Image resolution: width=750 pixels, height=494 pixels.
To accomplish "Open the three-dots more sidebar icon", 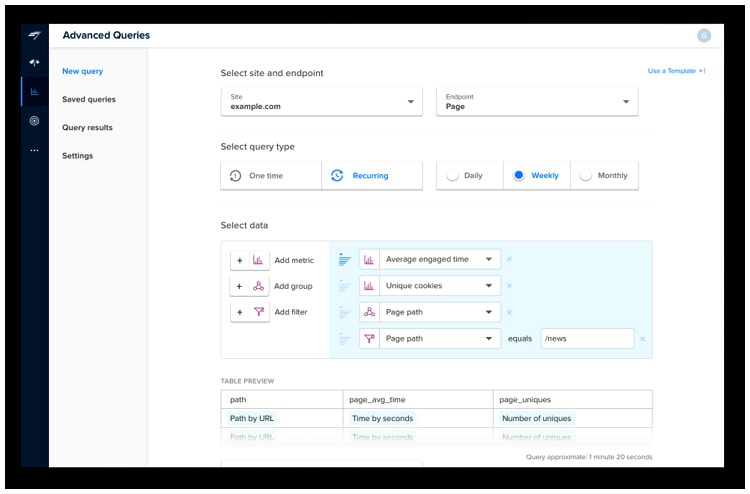I will pyautogui.click(x=34, y=150).
